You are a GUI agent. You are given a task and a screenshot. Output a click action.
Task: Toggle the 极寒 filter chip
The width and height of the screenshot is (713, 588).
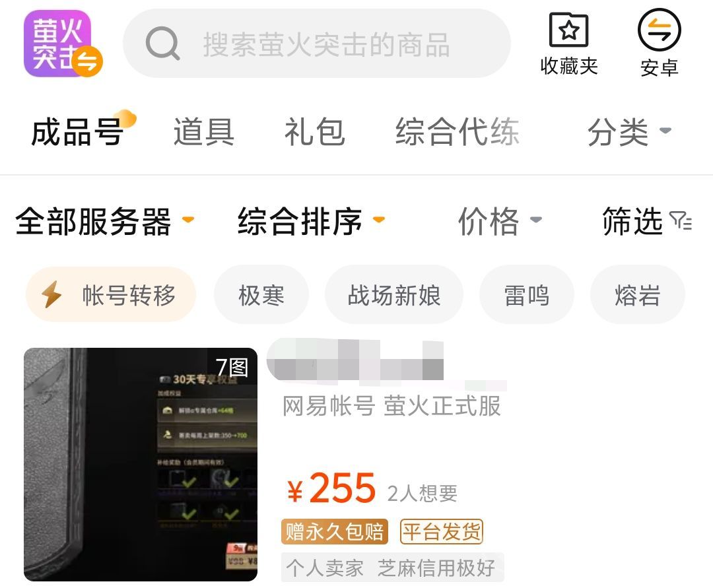coord(261,295)
